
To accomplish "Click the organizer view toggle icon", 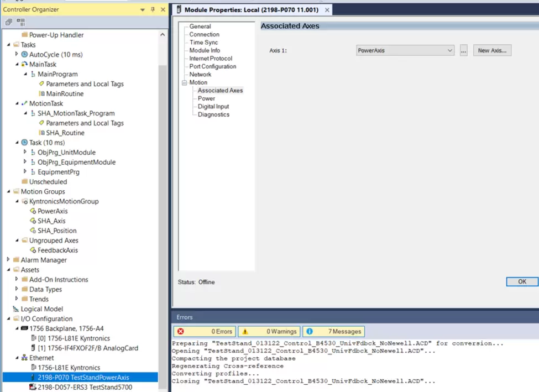I will click(20, 22).
